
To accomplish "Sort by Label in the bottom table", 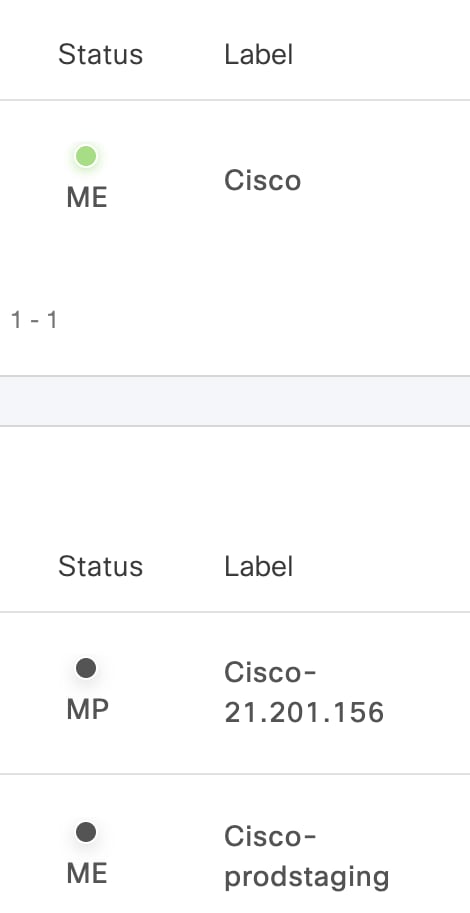I will point(259,566).
